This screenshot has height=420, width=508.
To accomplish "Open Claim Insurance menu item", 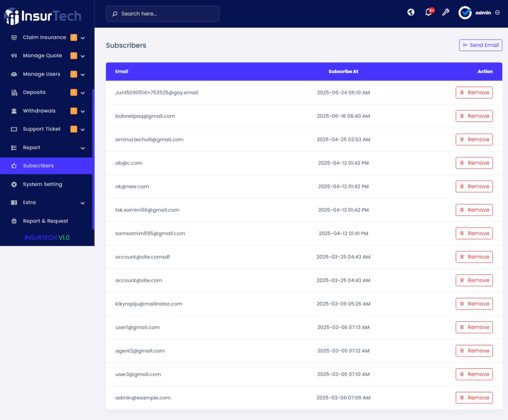I will pyautogui.click(x=46, y=37).
